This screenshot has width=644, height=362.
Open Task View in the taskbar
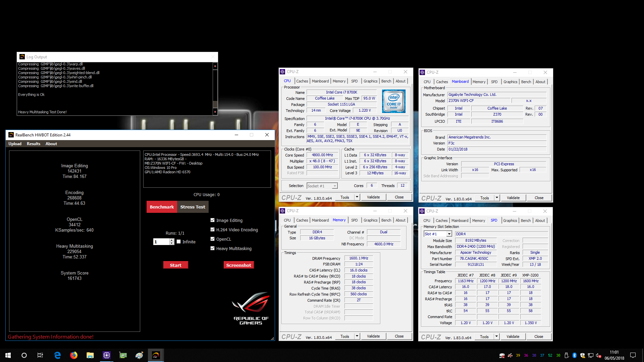click(40, 355)
